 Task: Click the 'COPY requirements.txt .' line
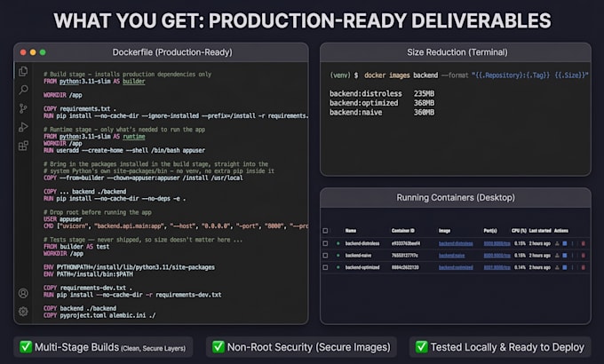point(79,108)
